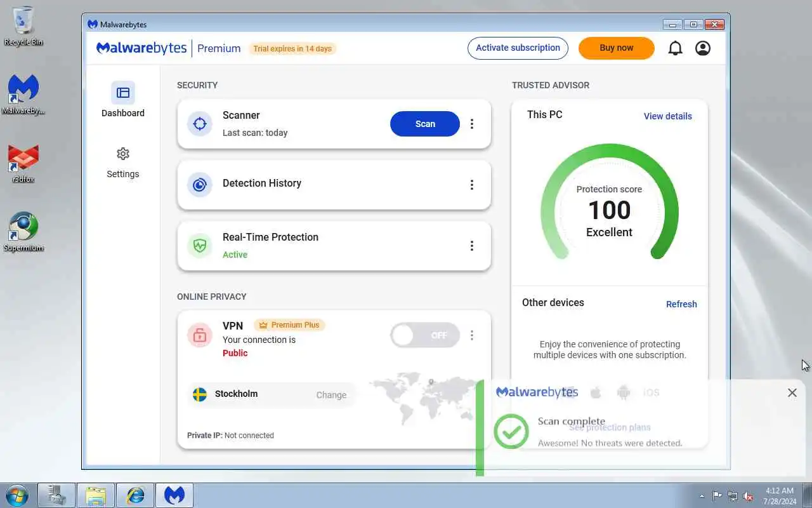The height and width of the screenshot is (508, 812).
Task: Click the Active status text
Action: (235, 255)
